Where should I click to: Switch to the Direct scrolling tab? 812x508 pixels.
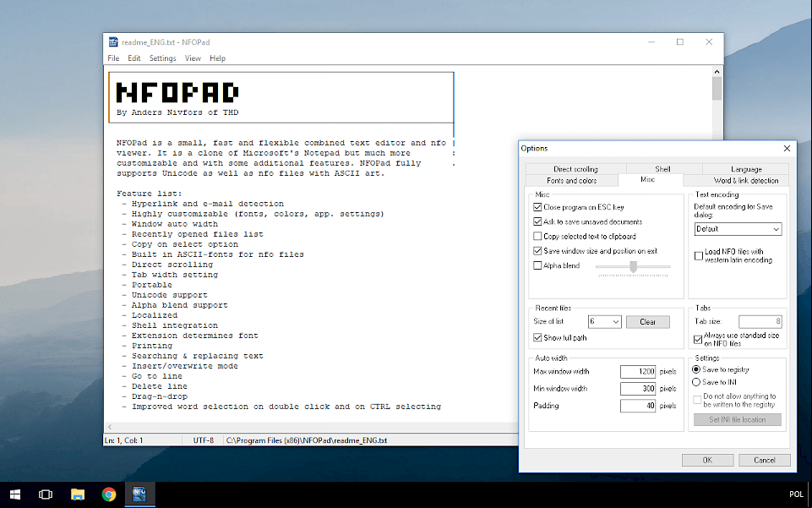pyautogui.click(x=575, y=169)
